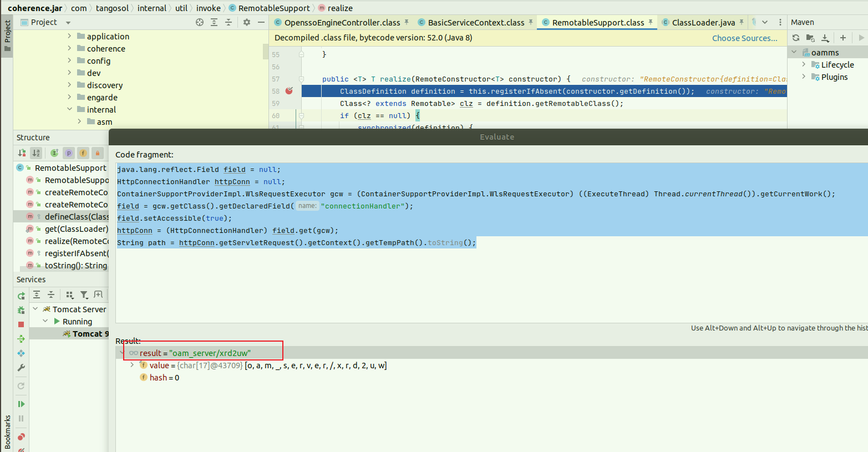This screenshot has height=452, width=868.
Task: Click the tangosol breadcrumb
Action: tap(112, 8)
